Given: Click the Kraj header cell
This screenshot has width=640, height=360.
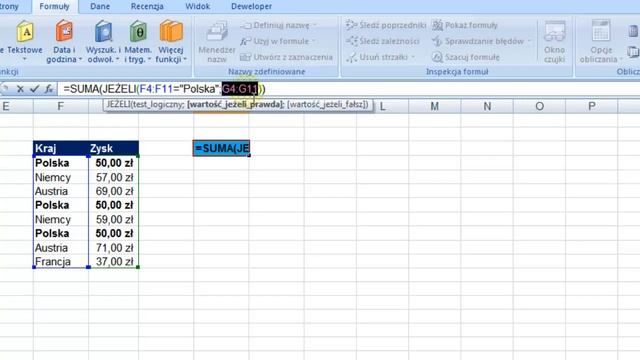Looking at the screenshot, I should [x=61, y=148].
